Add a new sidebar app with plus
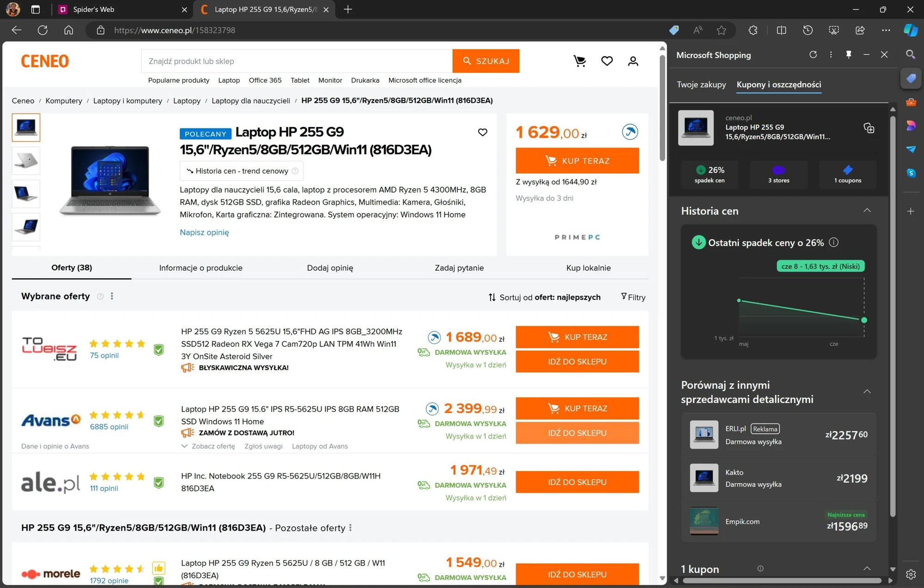Screen dimensions: 924x588 (x=911, y=211)
